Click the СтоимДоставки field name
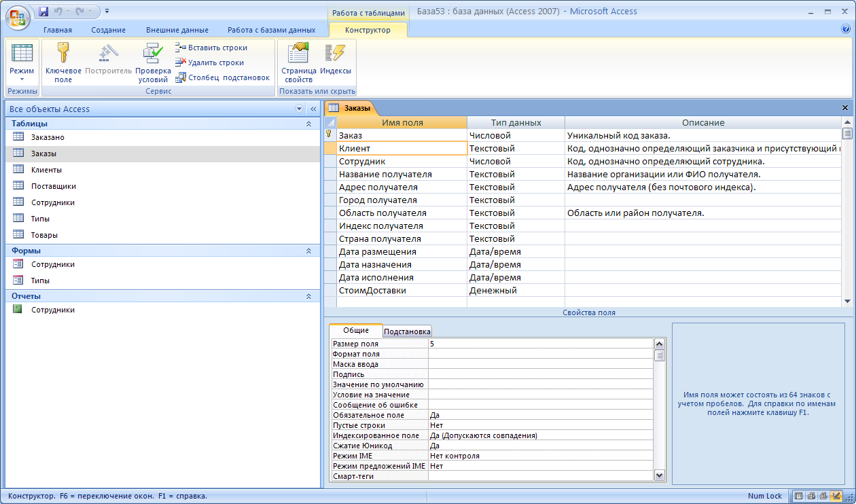The width and height of the screenshot is (856, 504). pos(402,291)
